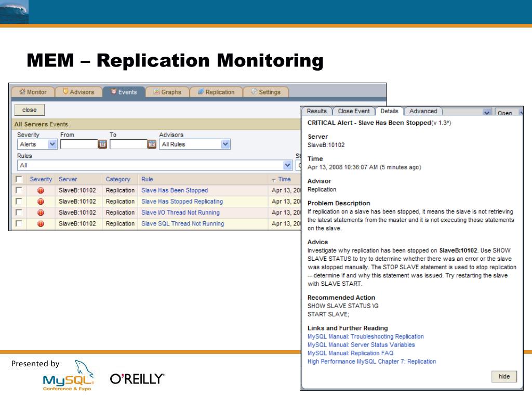
Task: Open the Slave Has Stopped Replicating link
Action: click(182, 202)
